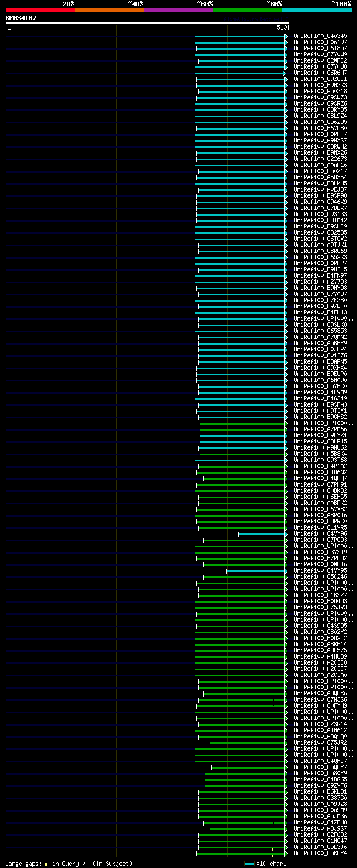The height and width of the screenshot is (868, 357).
Task: Select hit label UniRef100_C9ZVF6
Action: [x=320, y=785]
